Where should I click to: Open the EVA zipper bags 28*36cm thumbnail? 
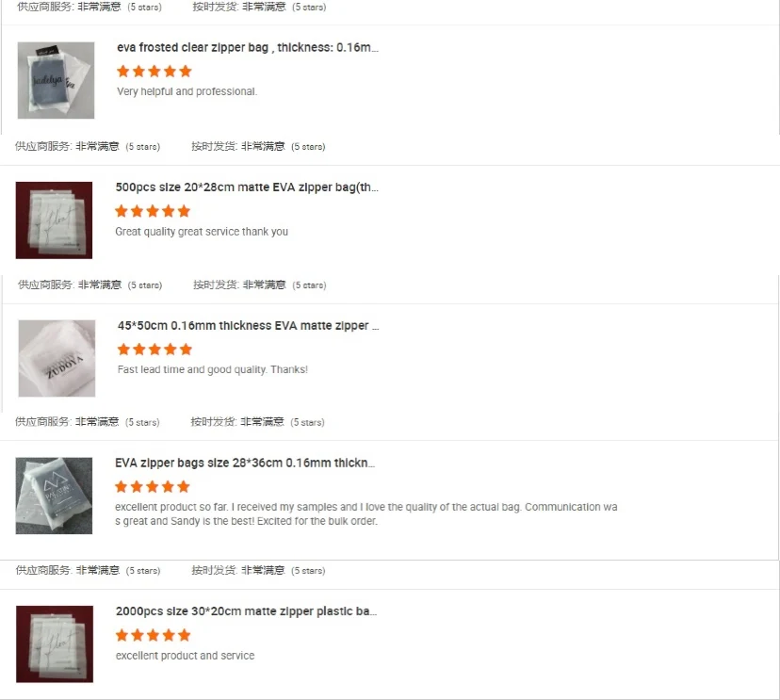click(x=54, y=496)
